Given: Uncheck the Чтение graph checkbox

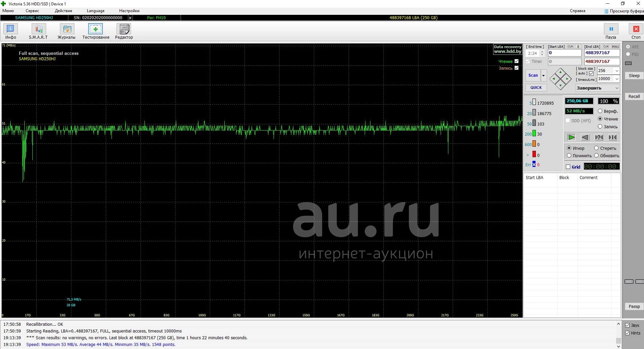Looking at the screenshot, I should coord(517,61).
